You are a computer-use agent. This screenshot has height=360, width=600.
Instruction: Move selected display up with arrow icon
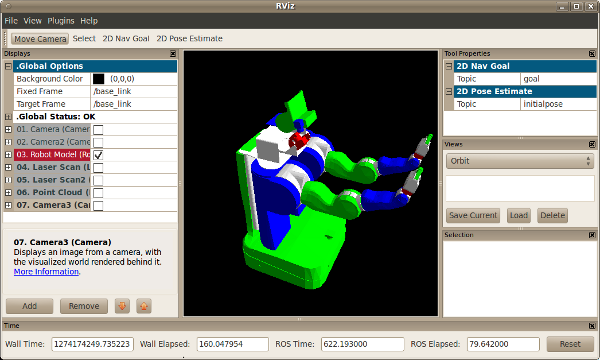[144, 306]
